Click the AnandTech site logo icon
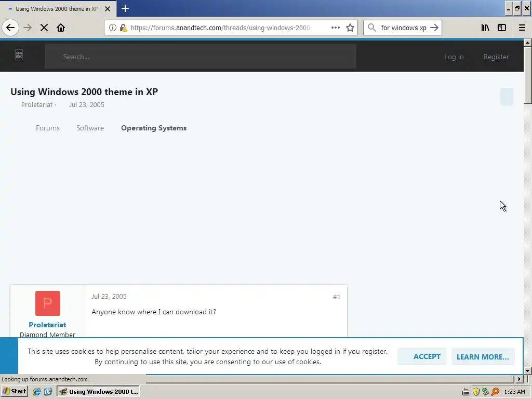 19,55
